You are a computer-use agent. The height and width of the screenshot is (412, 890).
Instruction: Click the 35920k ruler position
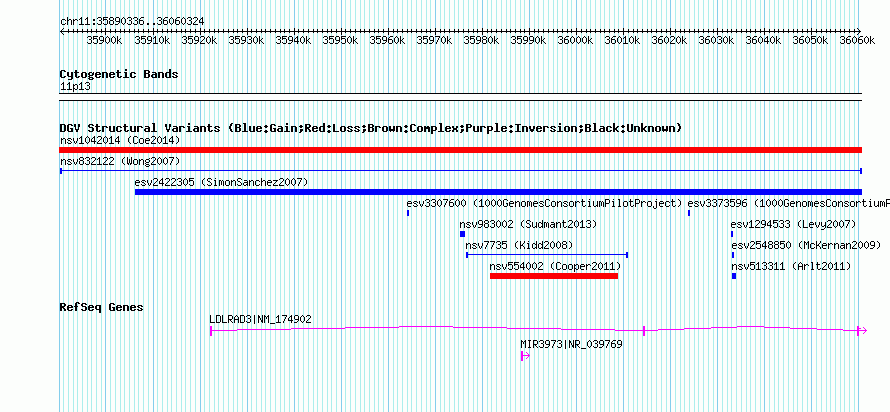point(198,40)
